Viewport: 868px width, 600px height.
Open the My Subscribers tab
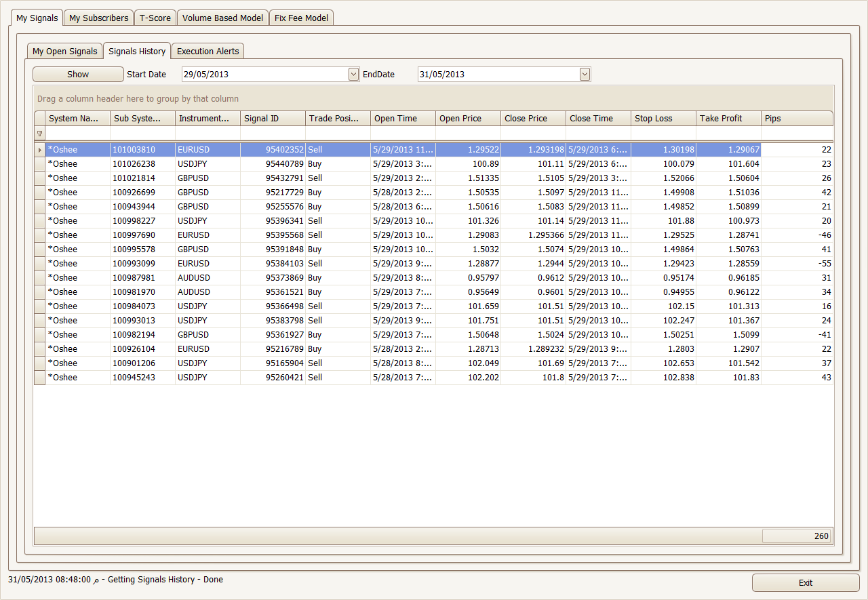click(99, 18)
